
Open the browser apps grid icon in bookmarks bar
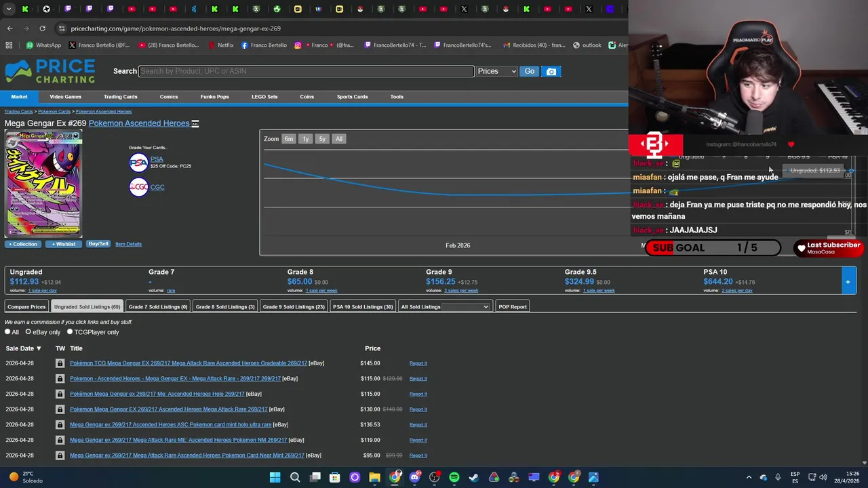pos(9,45)
